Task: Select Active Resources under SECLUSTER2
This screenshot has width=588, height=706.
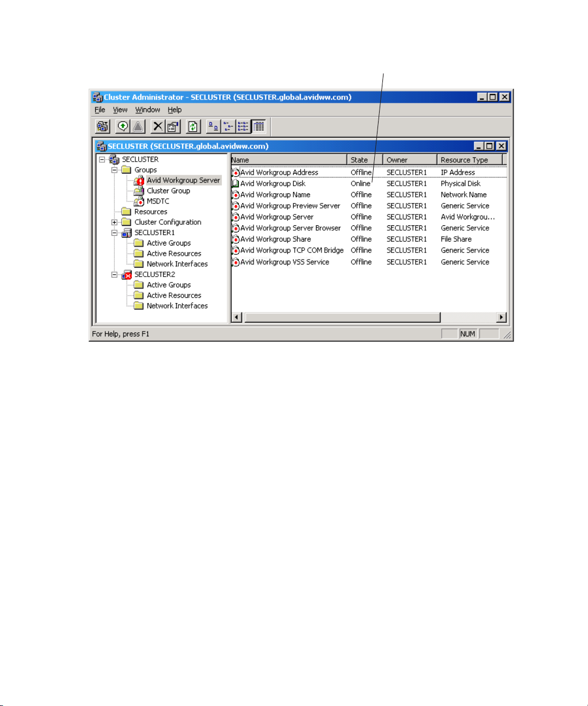Action: pyautogui.click(x=174, y=295)
